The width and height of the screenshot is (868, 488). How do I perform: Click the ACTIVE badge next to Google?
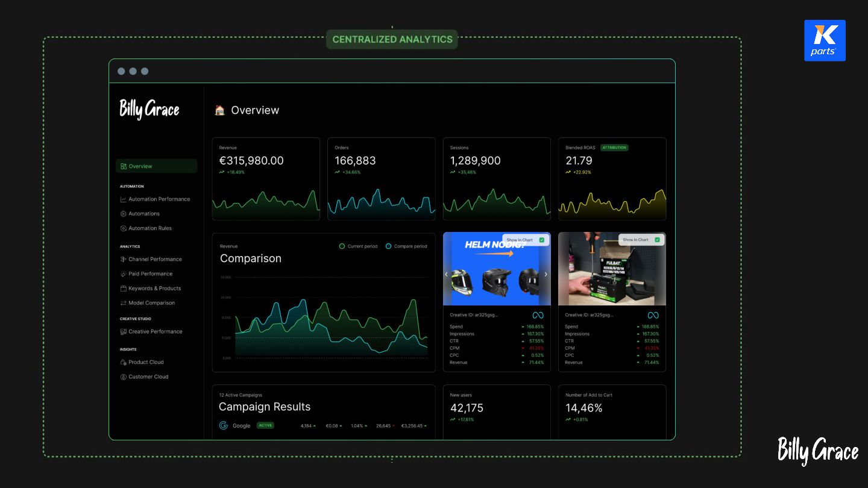point(265,425)
